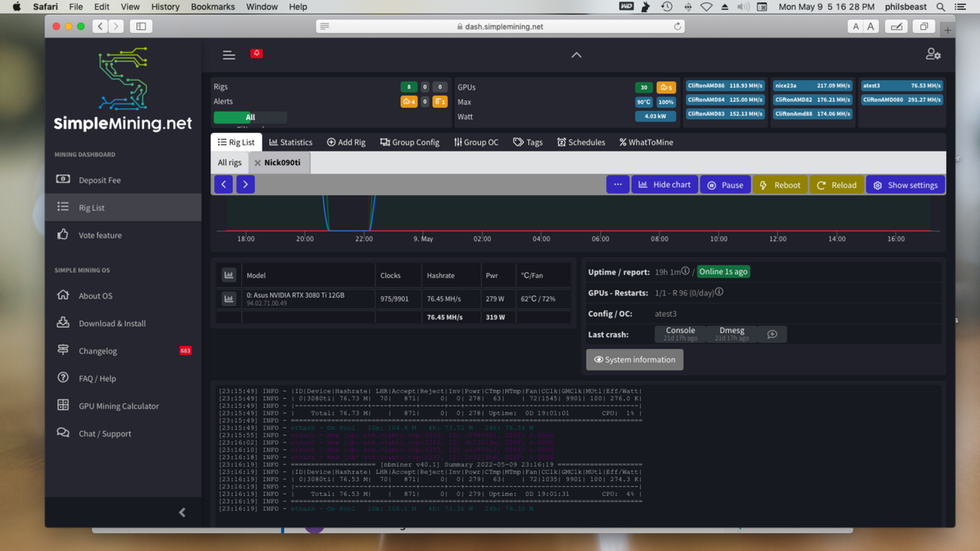Image resolution: width=980 pixels, height=551 pixels.
Task: Click the orange alerts 1 badge
Action: (x=440, y=102)
